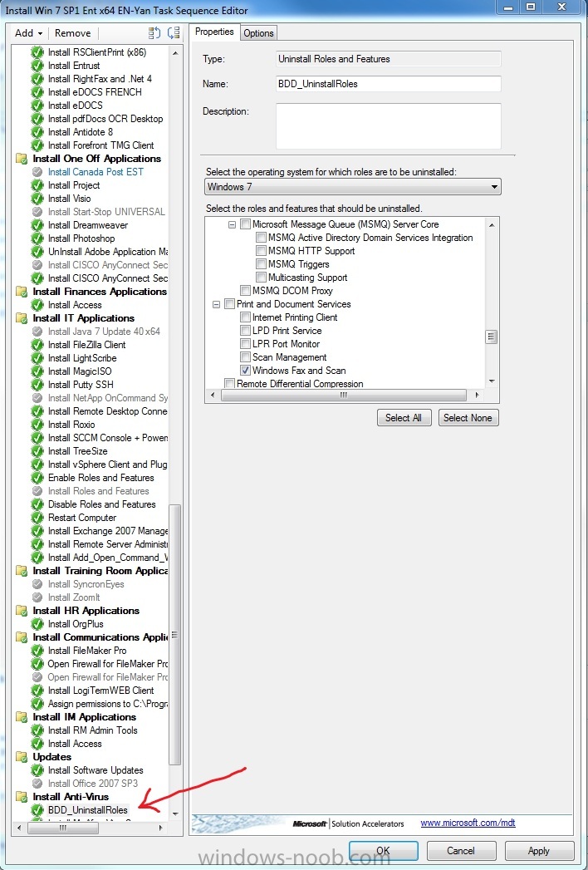Click vertical scrollbar thumb in roles list

coord(492,337)
